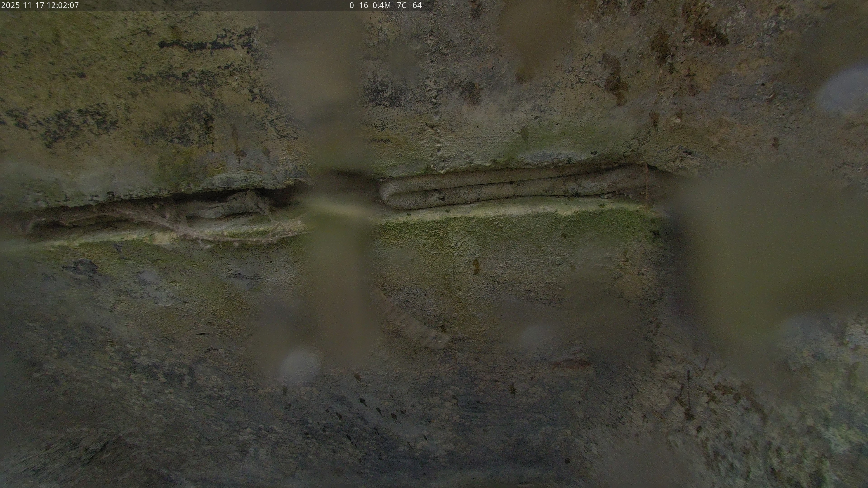Click the leading 0 value in overlay
This screenshot has width=868, height=488.
click(351, 5)
